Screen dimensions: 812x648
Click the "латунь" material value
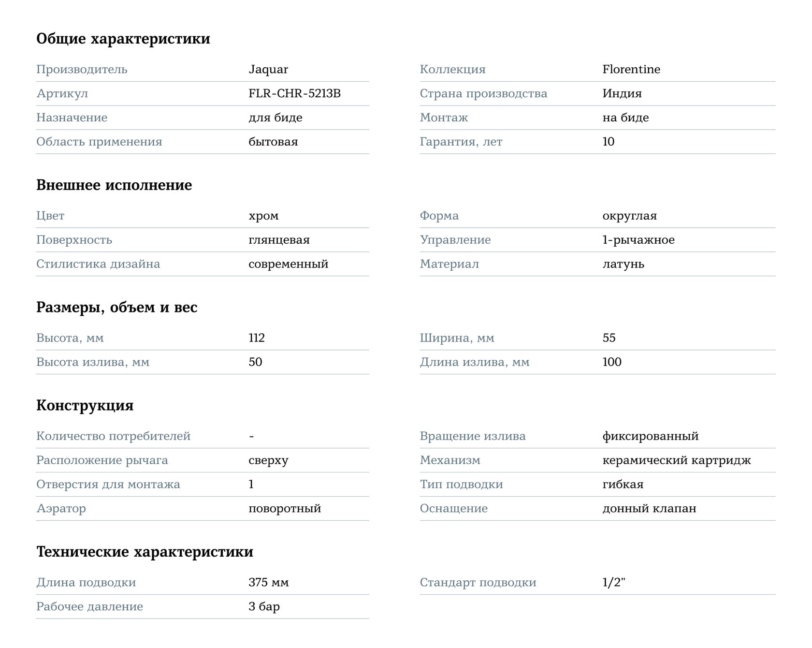tap(623, 265)
